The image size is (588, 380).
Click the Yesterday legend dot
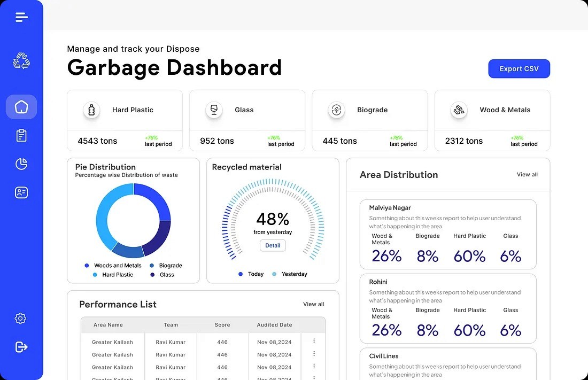[274, 274]
